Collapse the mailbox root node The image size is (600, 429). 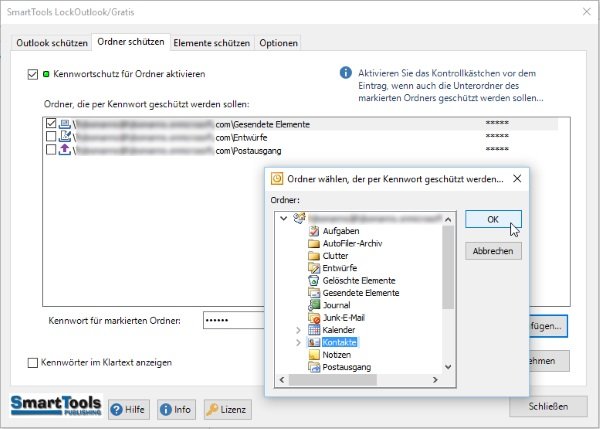pos(284,218)
